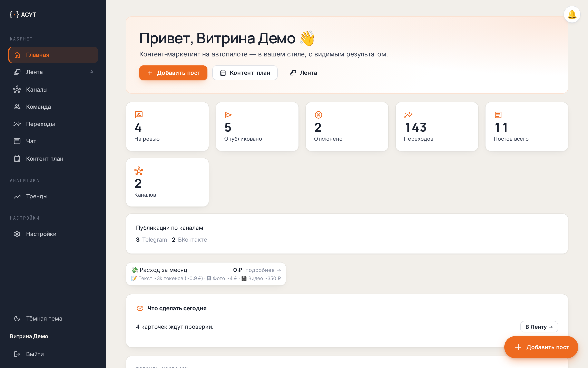This screenshot has height=368, width=588.
Task: Toggle Тёмная тема
Action: tap(53, 319)
